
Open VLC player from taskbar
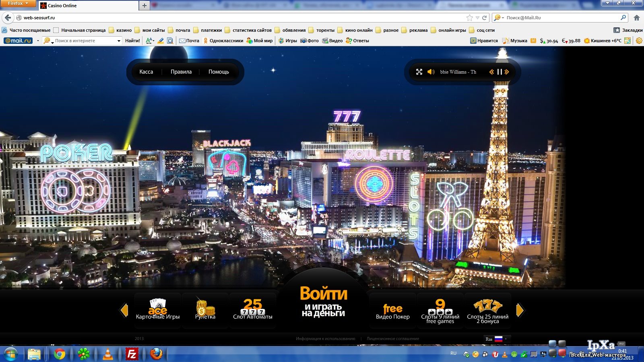[x=108, y=354]
